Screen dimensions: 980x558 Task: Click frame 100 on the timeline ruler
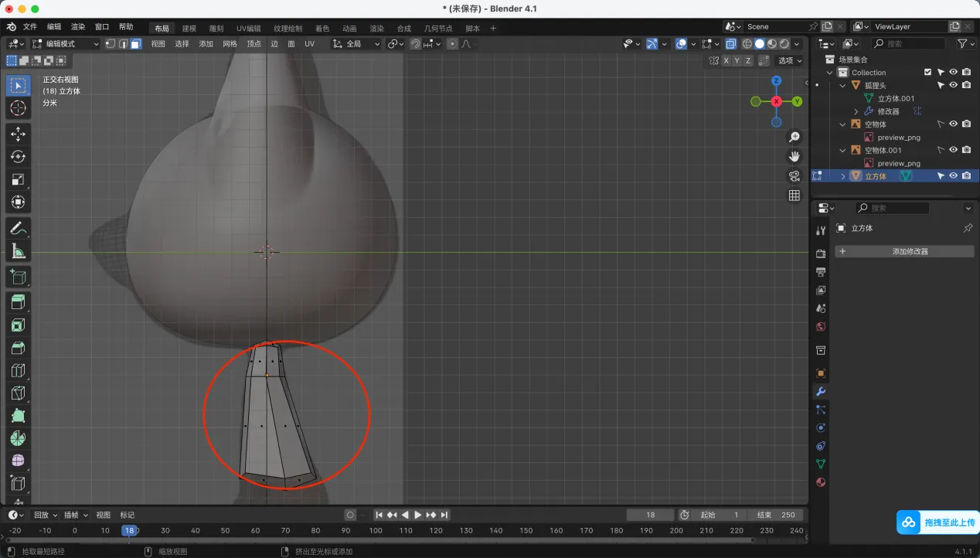tap(376, 530)
